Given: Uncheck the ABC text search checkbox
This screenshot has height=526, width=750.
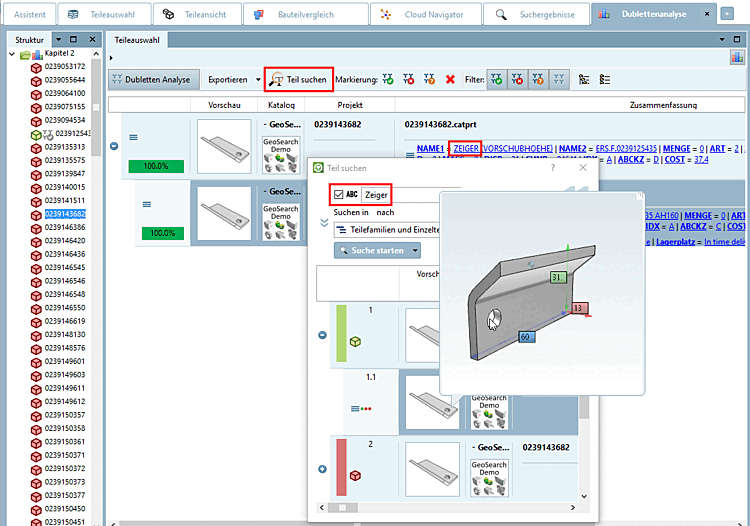Looking at the screenshot, I should 339,195.
